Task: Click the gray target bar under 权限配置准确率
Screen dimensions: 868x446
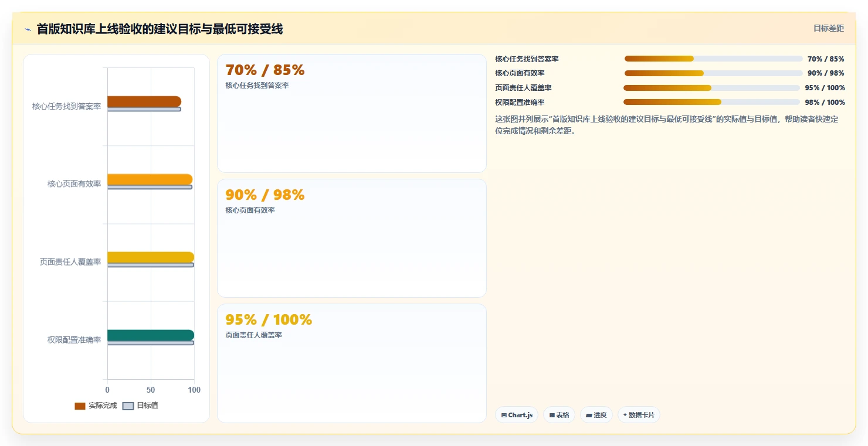Action: coord(151,343)
